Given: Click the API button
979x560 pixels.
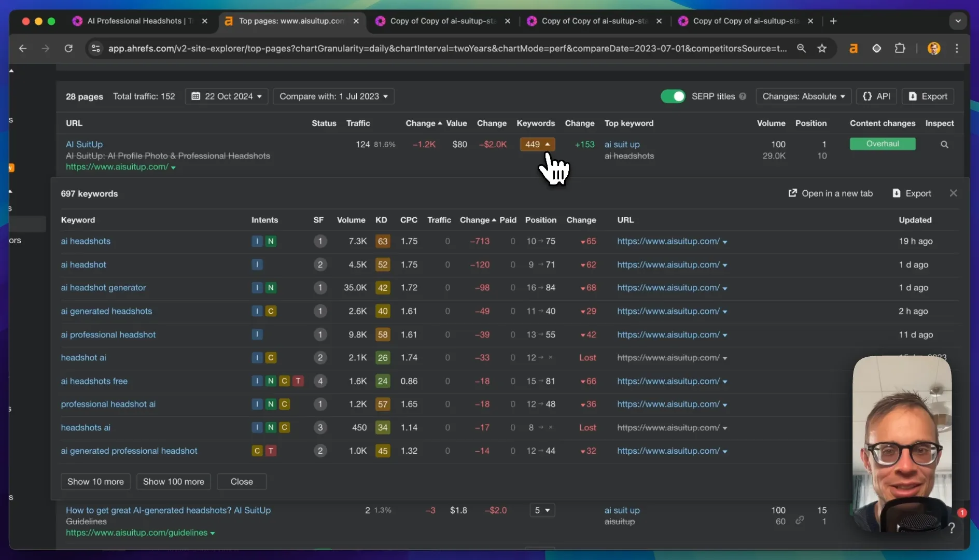Looking at the screenshot, I should [x=876, y=96].
